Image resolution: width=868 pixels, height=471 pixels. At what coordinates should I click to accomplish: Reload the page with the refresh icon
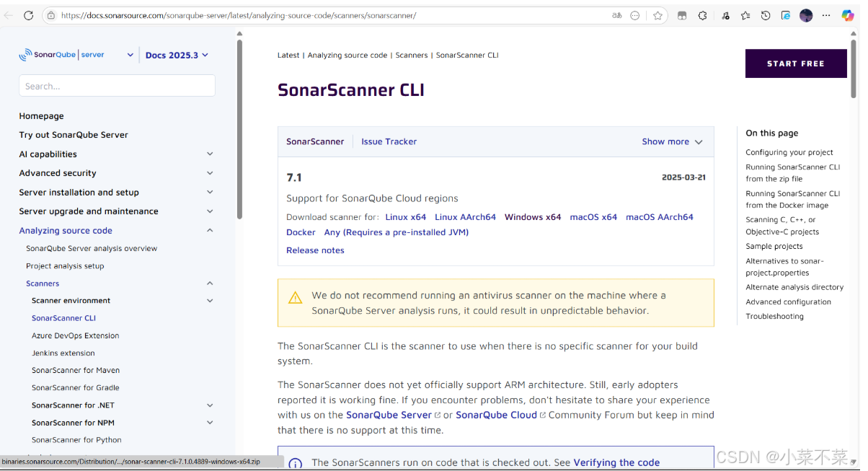[28, 15]
